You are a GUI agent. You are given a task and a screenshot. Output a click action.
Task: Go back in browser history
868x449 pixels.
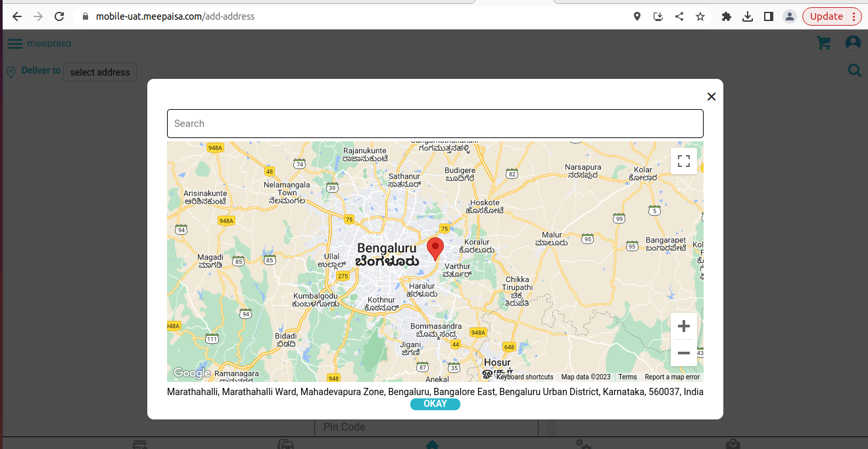17,16
